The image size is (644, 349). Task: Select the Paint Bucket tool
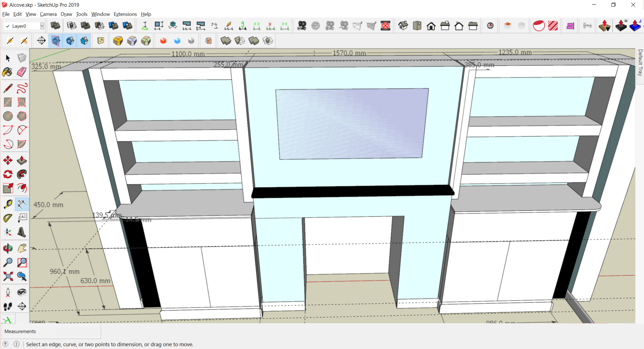pyautogui.click(x=8, y=72)
